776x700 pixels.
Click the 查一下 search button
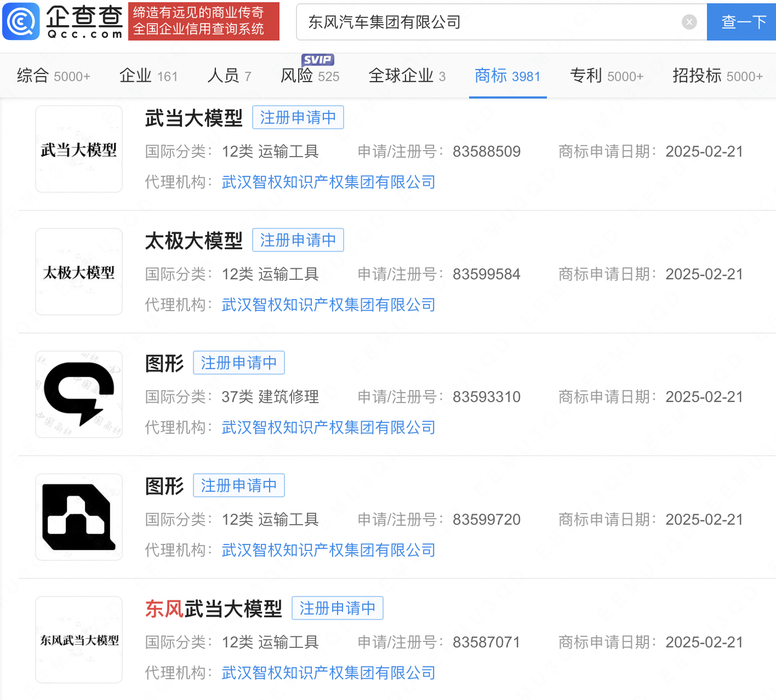(x=741, y=22)
